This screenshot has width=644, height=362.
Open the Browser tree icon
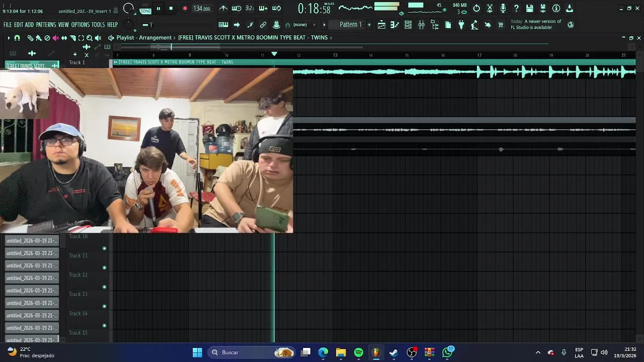point(435,25)
